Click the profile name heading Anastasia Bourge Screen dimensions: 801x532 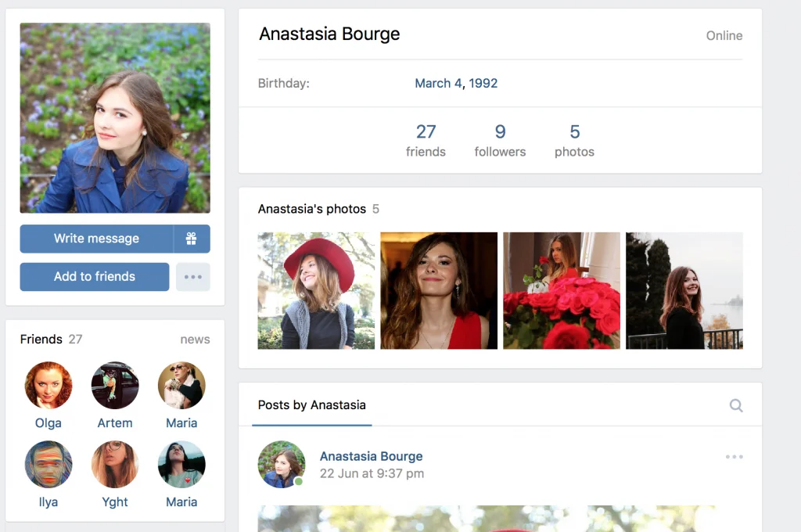pos(329,34)
